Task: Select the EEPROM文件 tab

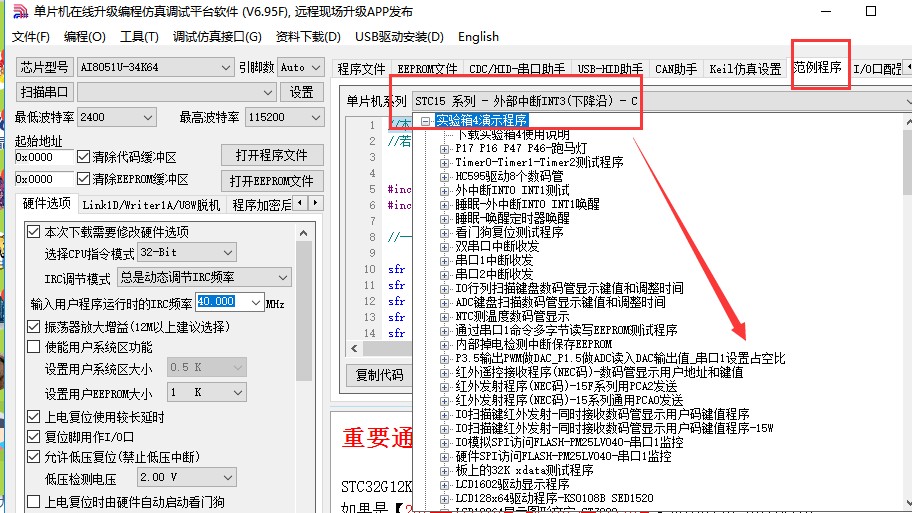Action: point(427,69)
